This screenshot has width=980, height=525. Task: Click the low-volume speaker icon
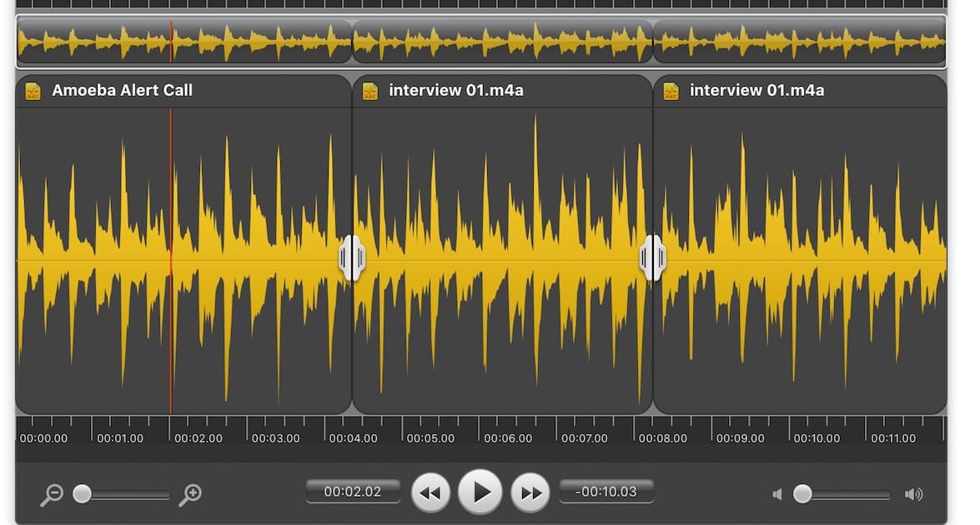point(777,494)
